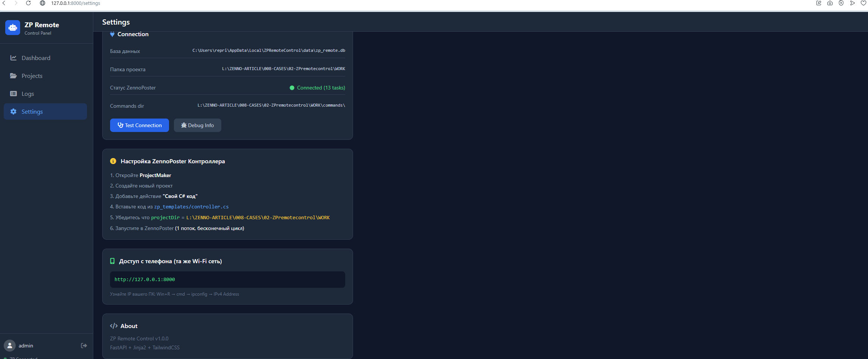Click the green status dot beside Connected
This screenshot has width=868, height=359.
[292, 88]
